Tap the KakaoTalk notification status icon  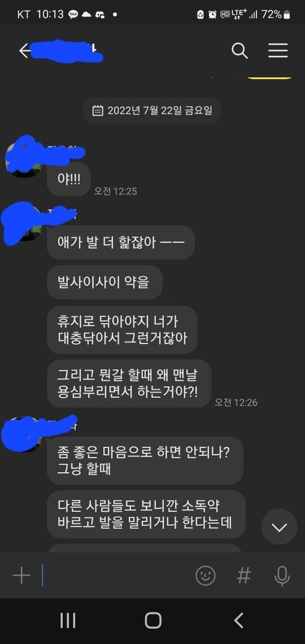click(x=73, y=15)
